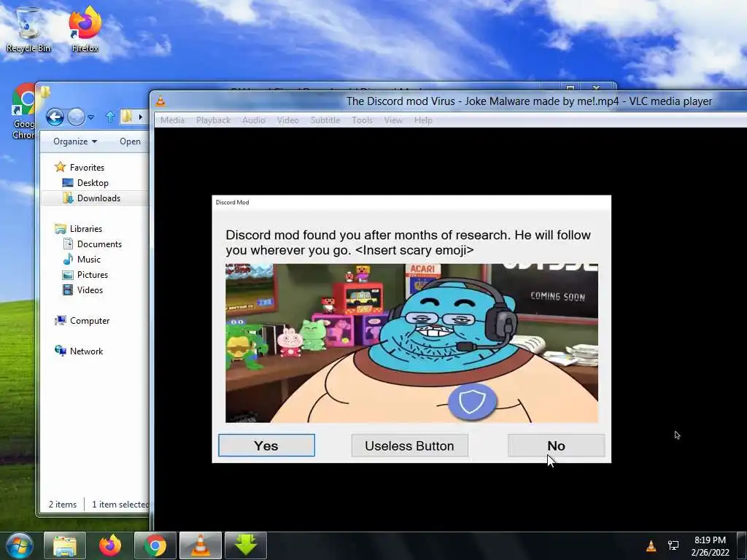Click the VLC cone icon in system tray

click(x=651, y=545)
